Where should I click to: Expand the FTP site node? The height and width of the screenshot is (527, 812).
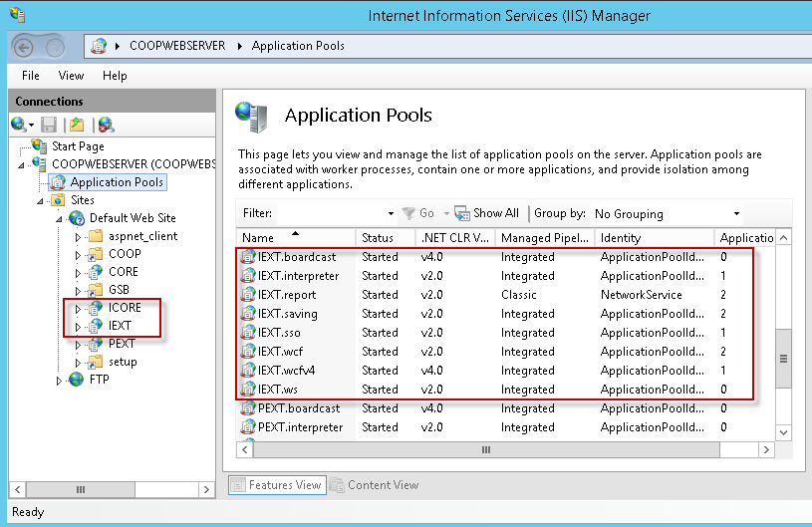59,381
